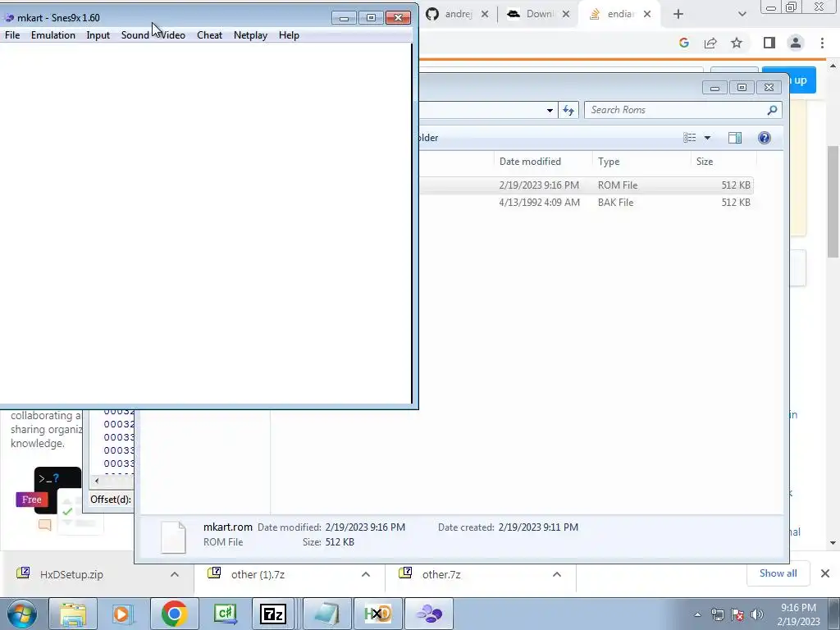Close the GitHub andrej tab
Image resolution: width=840 pixels, height=630 pixels.
point(484,15)
